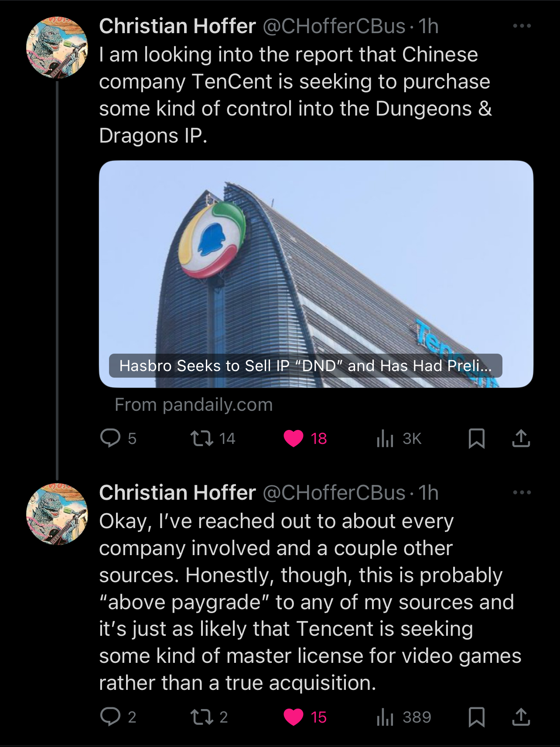Image resolution: width=560 pixels, height=747 pixels.
Task: Open Christian Hoffer's profile from first tweet name
Action: click(178, 26)
